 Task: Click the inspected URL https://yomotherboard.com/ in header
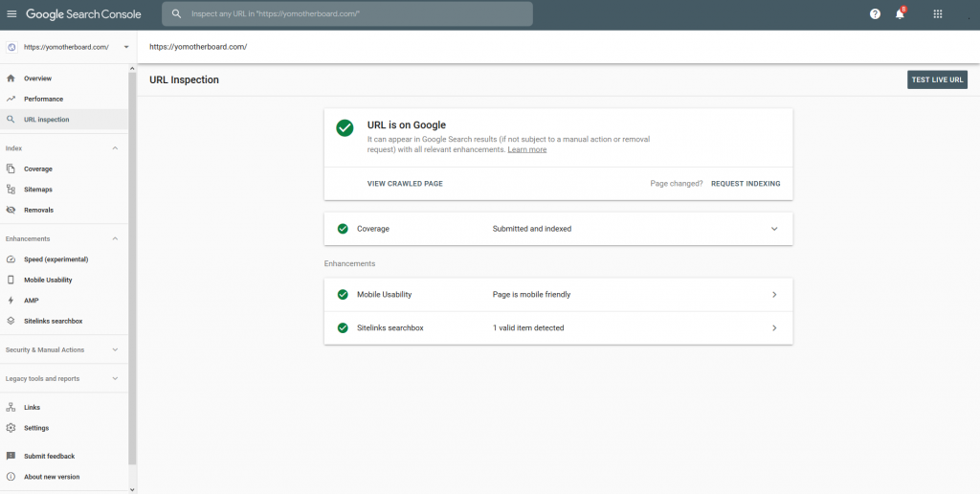click(x=198, y=47)
